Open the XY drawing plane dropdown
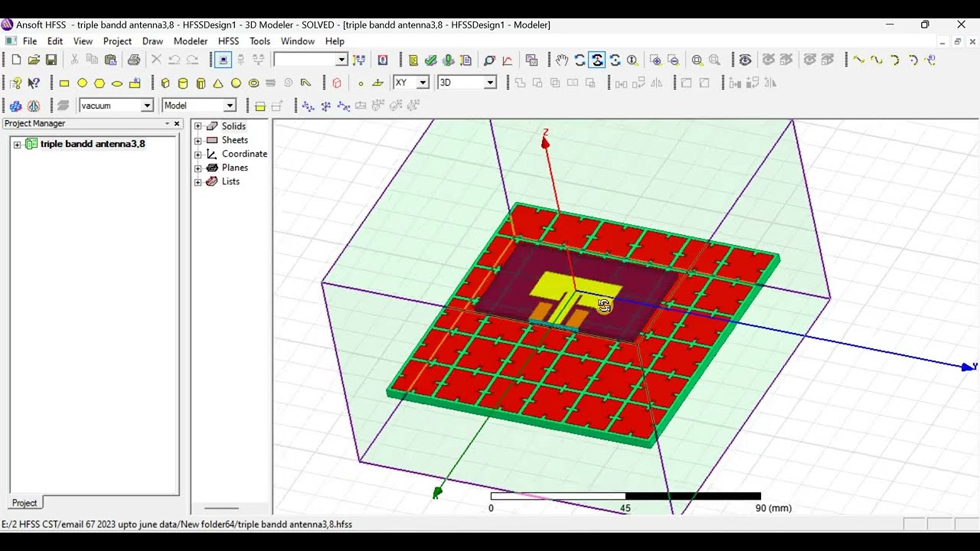This screenshot has height=551, width=980. tap(422, 83)
